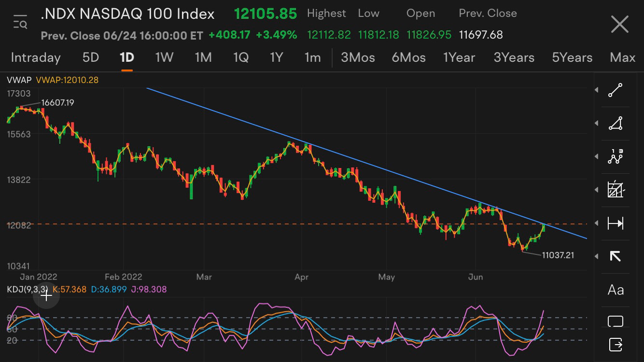Open the KDJ(9,3,3) indicator settings label

(x=27, y=289)
